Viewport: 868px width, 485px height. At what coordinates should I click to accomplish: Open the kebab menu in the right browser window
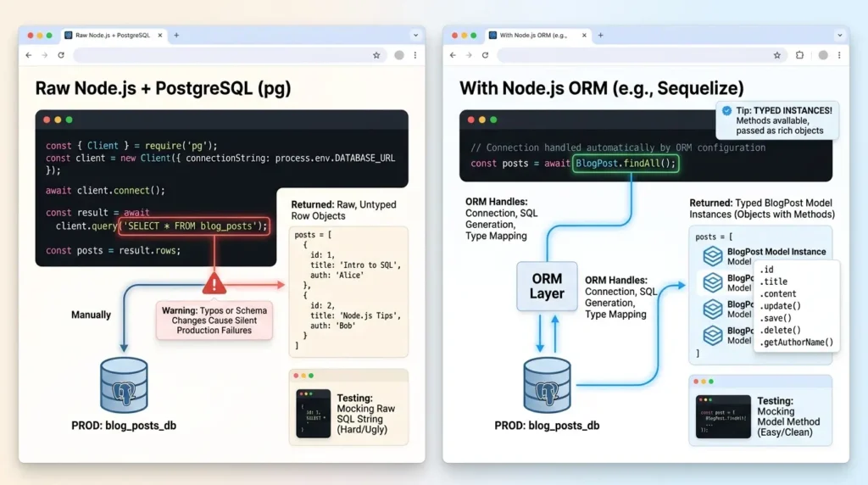coord(839,55)
